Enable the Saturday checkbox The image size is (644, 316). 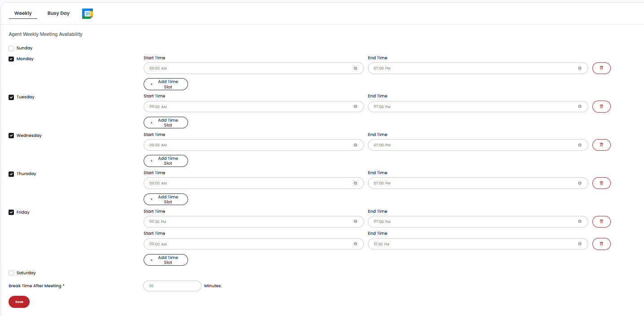(11, 273)
